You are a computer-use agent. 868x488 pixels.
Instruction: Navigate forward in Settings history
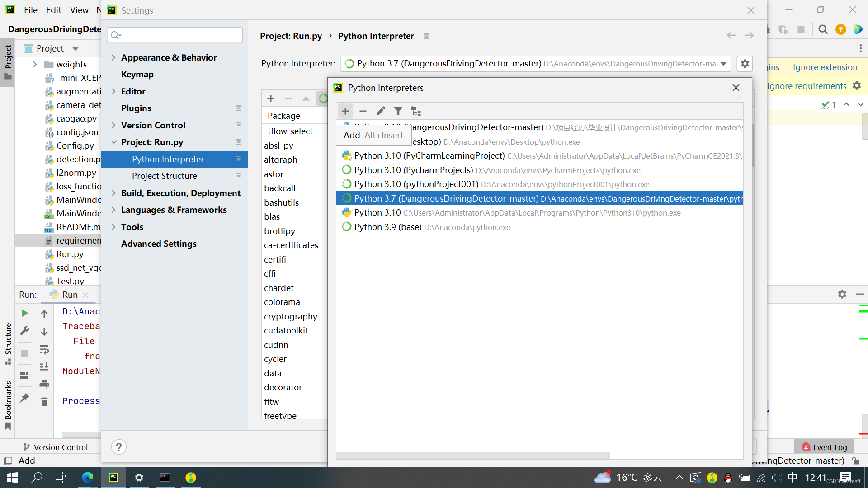tap(749, 35)
